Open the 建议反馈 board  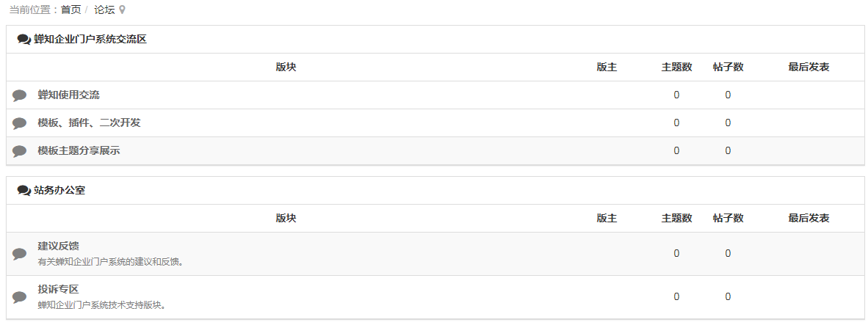58,246
